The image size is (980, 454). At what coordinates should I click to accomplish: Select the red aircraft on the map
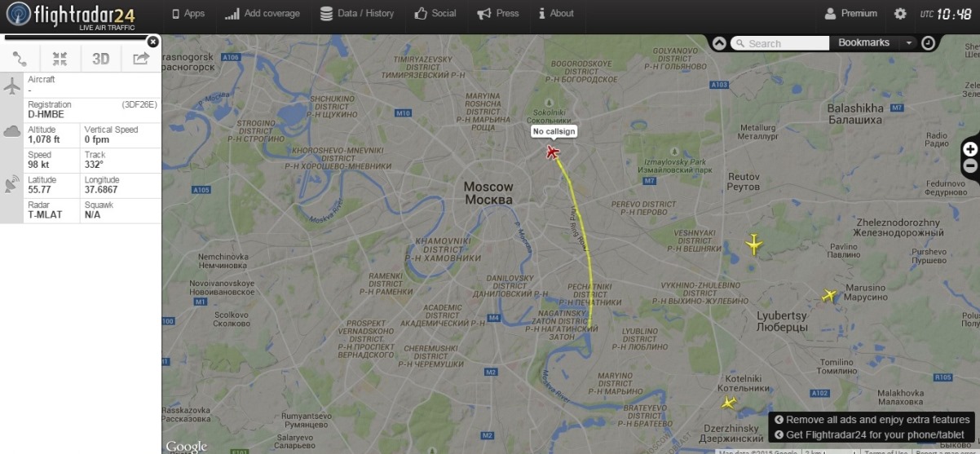point(553,152)
